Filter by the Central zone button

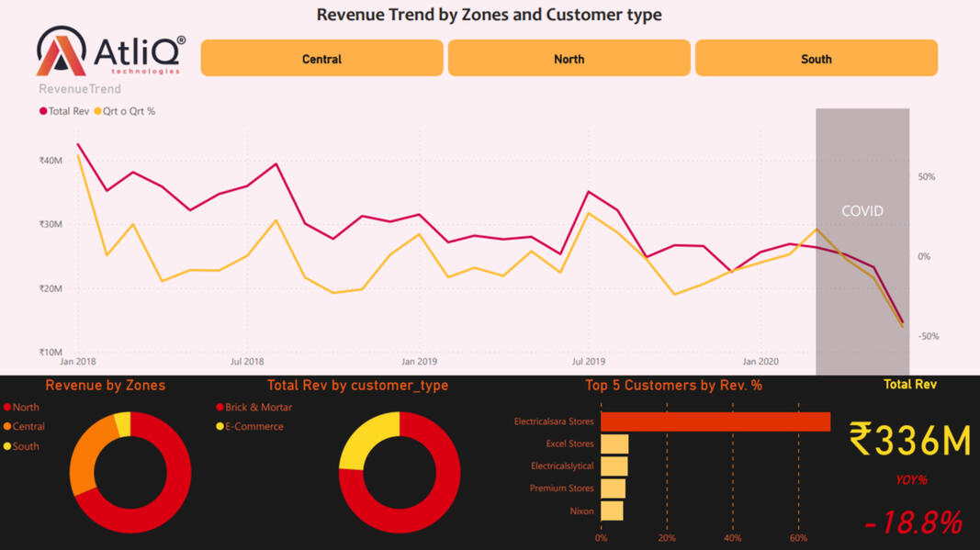point(321,59)
